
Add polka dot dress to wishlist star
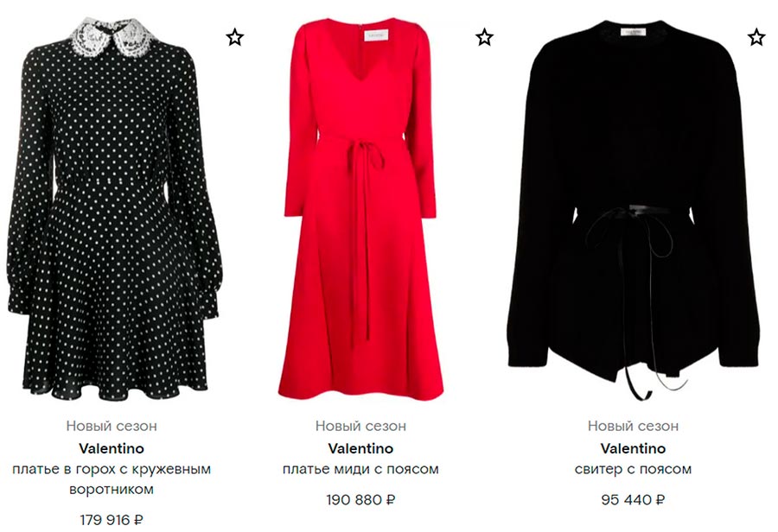(234, 37)
